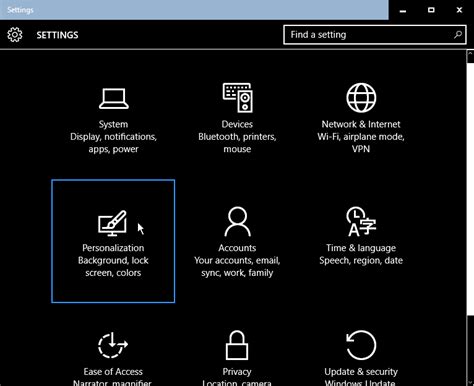Click the Privacy label text
The height and width of the screenshot is (386, 474).
pos(237,372)
